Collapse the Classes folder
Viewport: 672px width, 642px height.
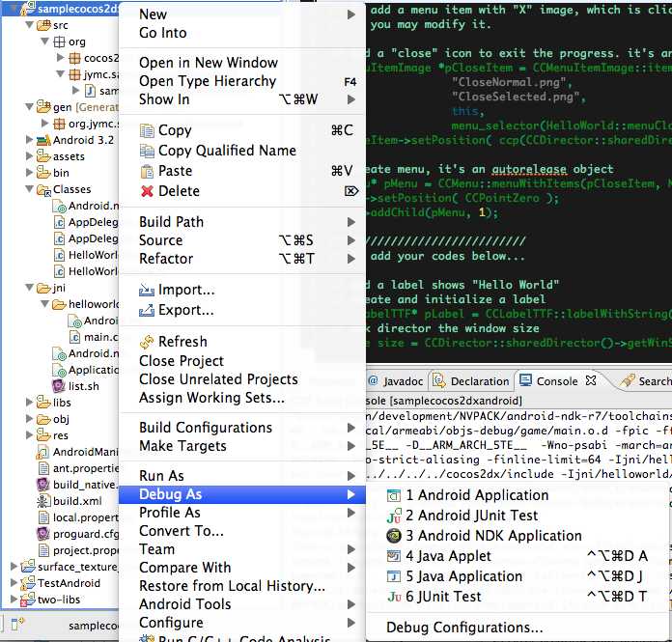[29, 189]
